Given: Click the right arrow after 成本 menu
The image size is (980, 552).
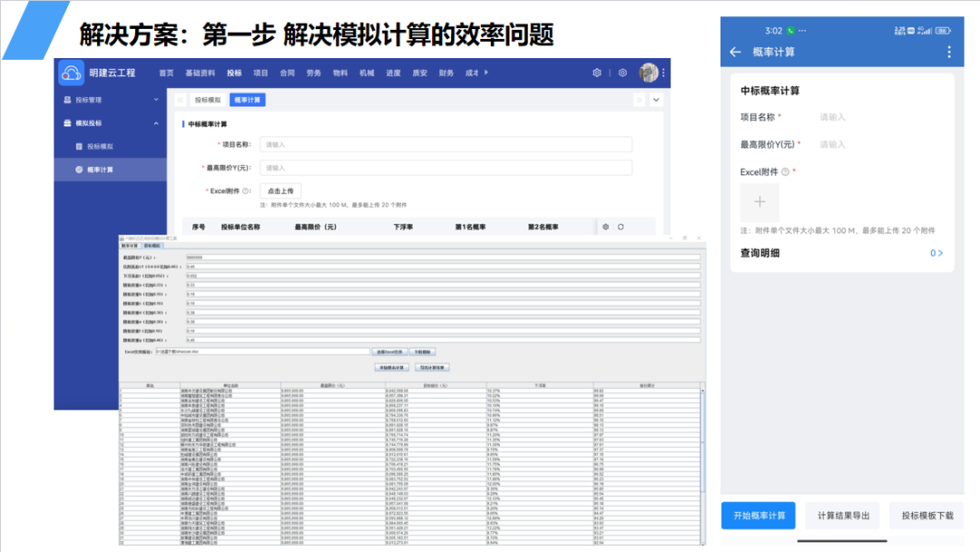Looking at the screenshot, I should click(x=486, y=73).
